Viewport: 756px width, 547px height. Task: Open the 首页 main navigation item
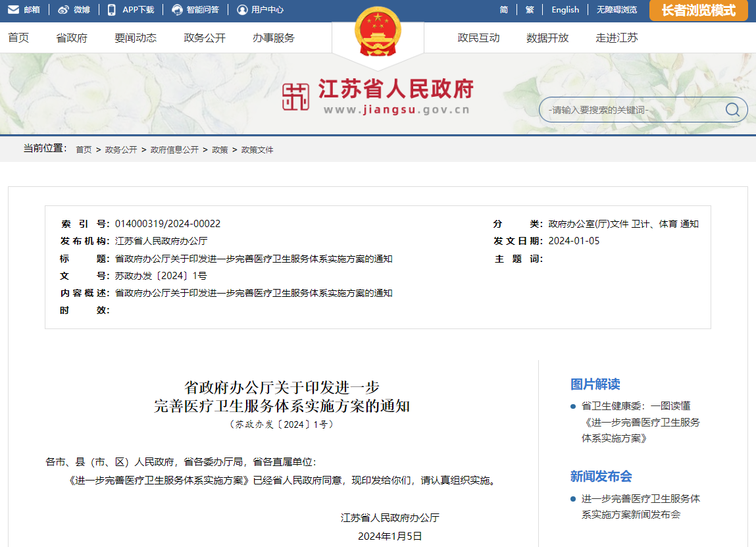point(19,38)
